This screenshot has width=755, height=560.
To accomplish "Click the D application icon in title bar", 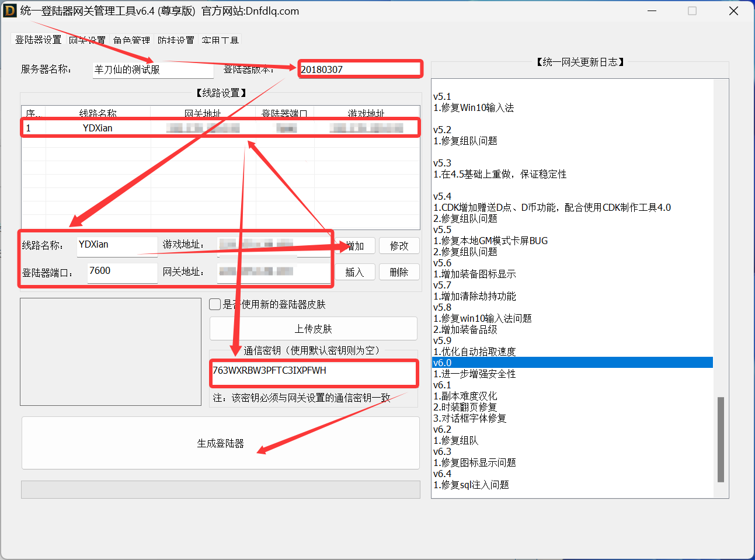I will [x=9, y=11].
